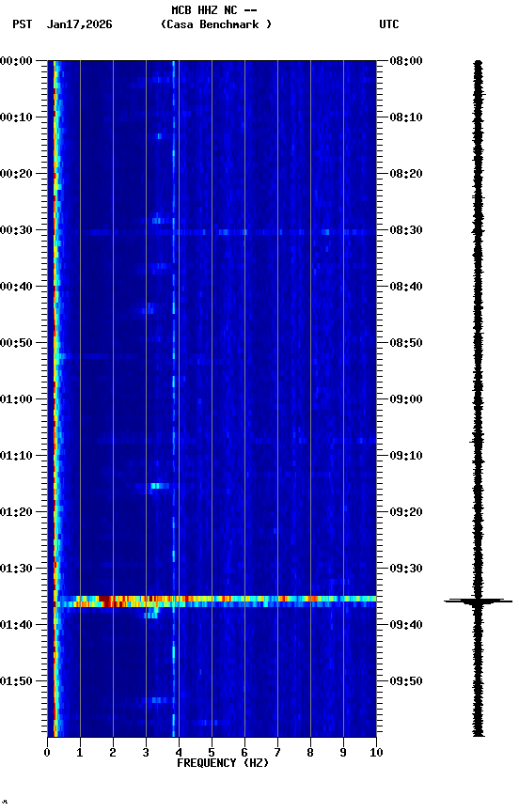Click the 09:20 UTC time label
This screenshot has width=519, height=812.
click(x=406, y=512)
